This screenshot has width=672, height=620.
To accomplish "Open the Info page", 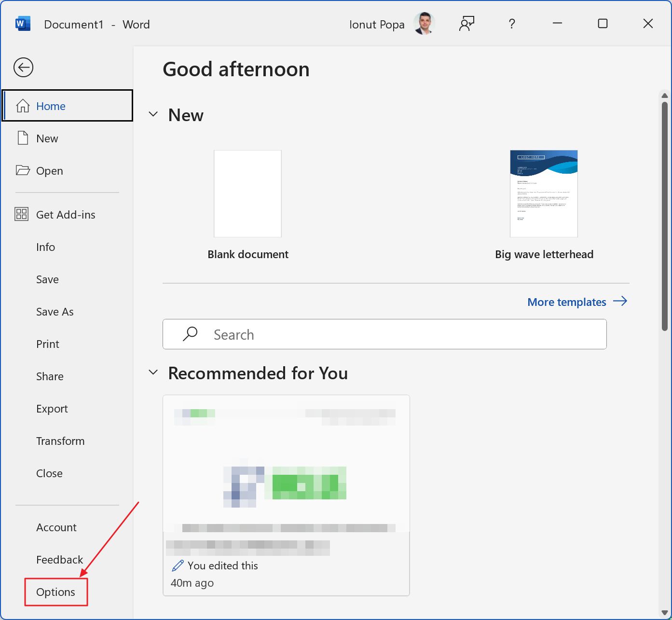I will click(x=68, y=247).
